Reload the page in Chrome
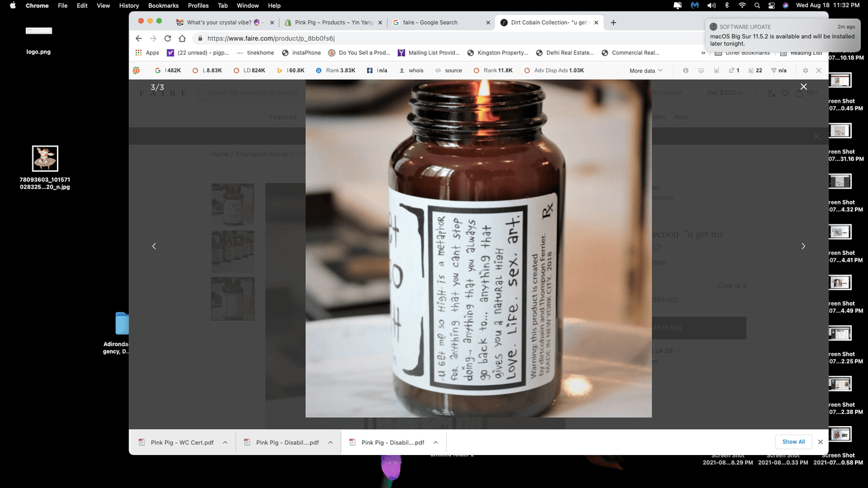The height and width of the screenshot is (488, 868). 168,38
